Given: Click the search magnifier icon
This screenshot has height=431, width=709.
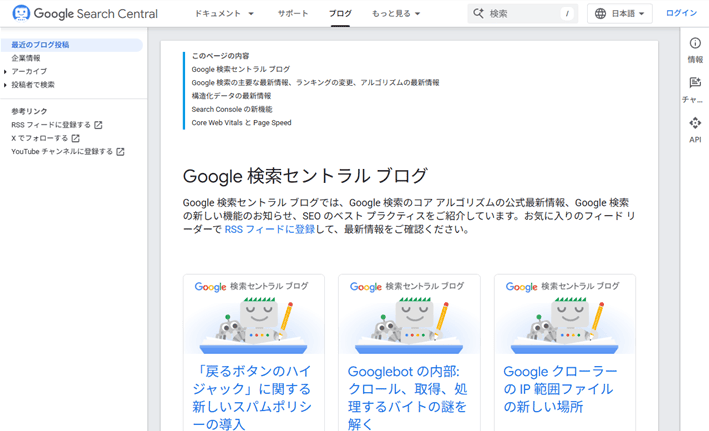Looking at the screenshot, I should pos(478,13).
